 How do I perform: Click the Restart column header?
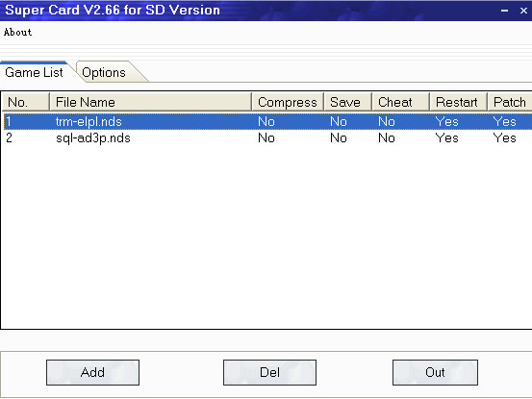[x=459, y=102]
